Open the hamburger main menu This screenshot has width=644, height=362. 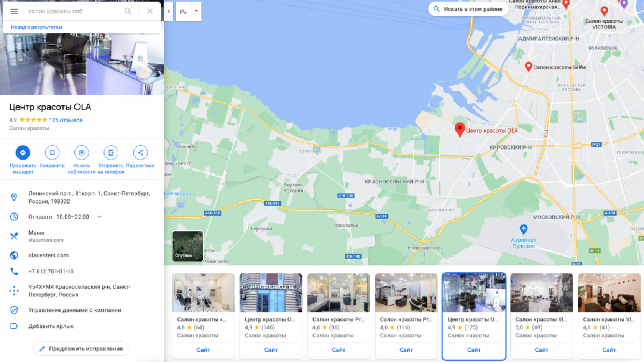click(14, 11)
